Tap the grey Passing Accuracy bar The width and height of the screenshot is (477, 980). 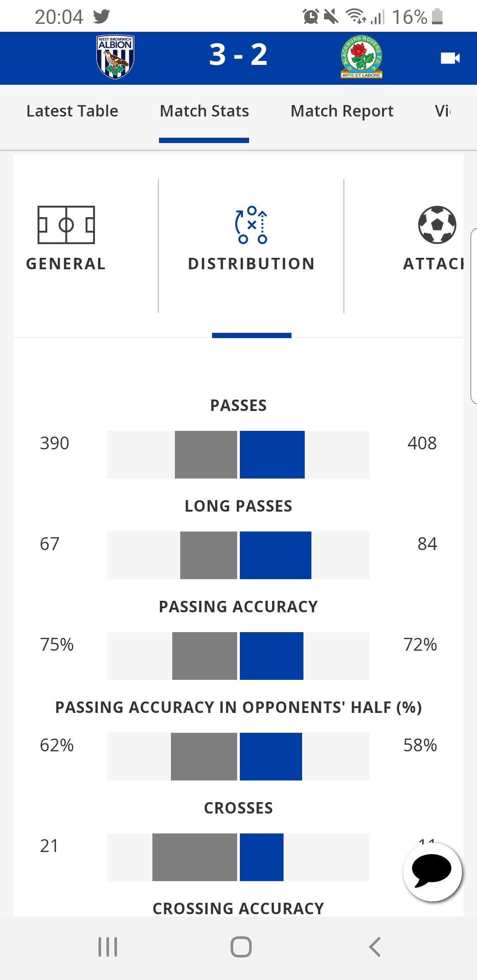204,656
